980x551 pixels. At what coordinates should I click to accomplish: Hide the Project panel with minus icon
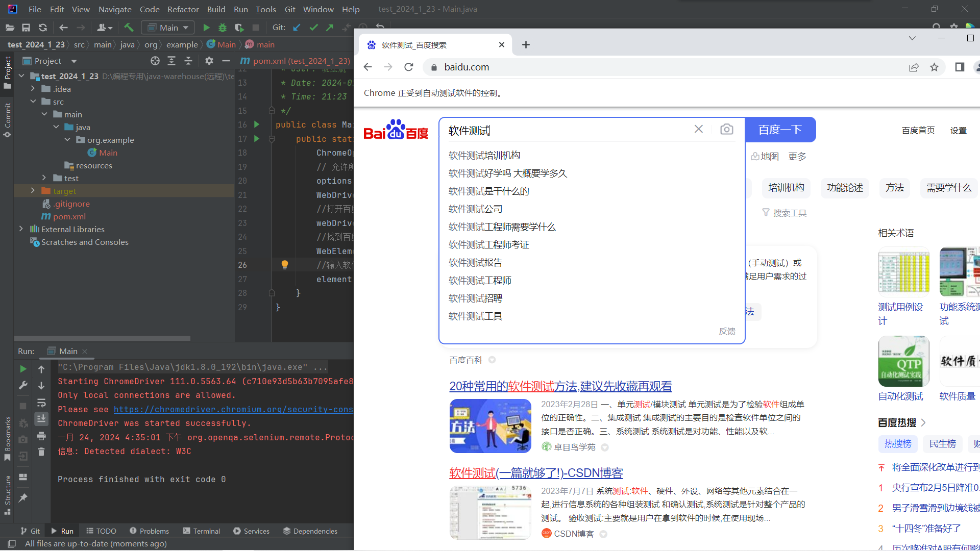pos(226,61)
